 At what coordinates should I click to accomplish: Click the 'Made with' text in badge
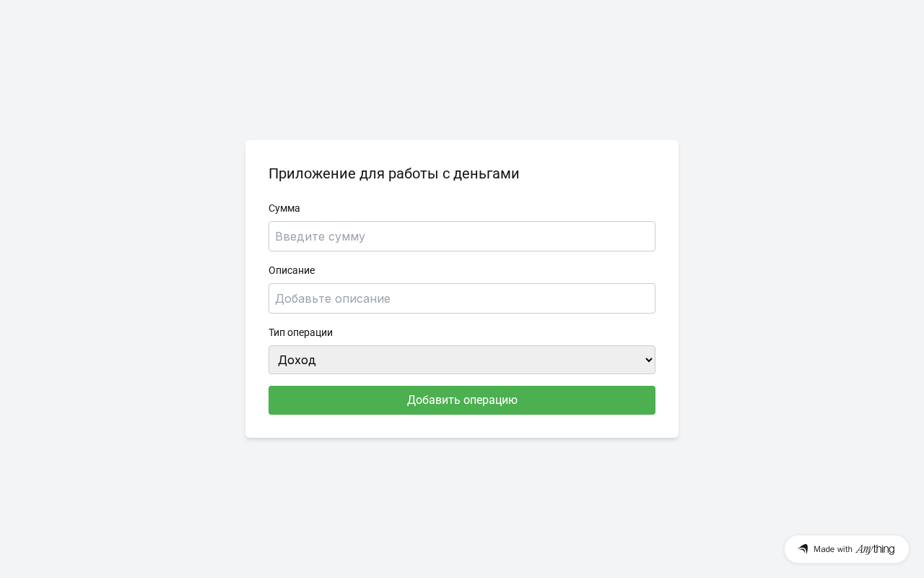(x=833, y=549)
